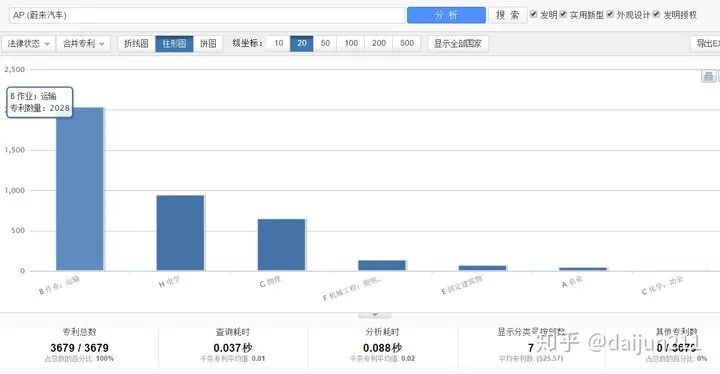Click the 3679 / 3679 patent total value
The height and width of the screenshot is (374, 720).
coord(79,348)
